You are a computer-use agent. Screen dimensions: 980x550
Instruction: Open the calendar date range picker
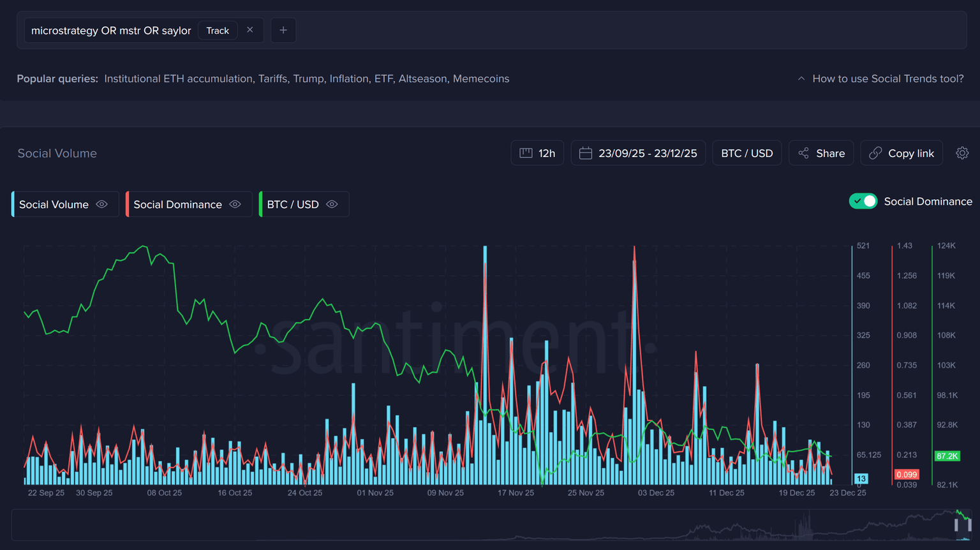click(x=637, y=153)
